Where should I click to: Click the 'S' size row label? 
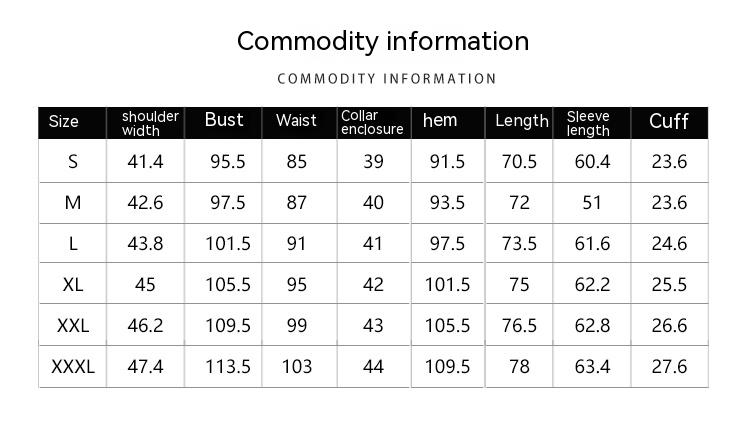pos(73,162)
